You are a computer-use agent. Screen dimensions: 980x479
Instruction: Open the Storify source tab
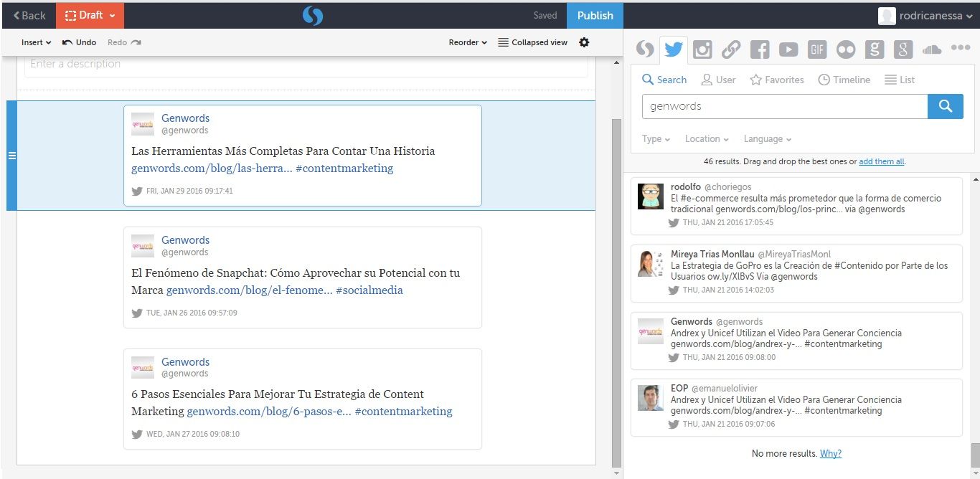pyautogui.click(x=645, y=49)
